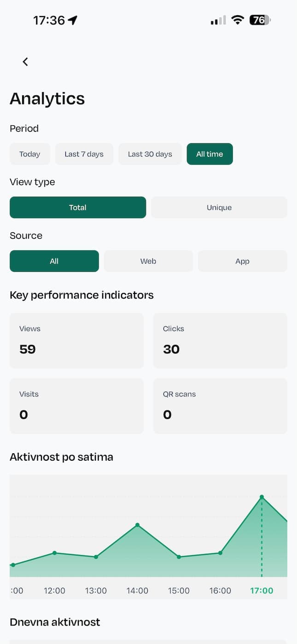Select the All time period
Screen dimensions: 297x644
[210, 154]
